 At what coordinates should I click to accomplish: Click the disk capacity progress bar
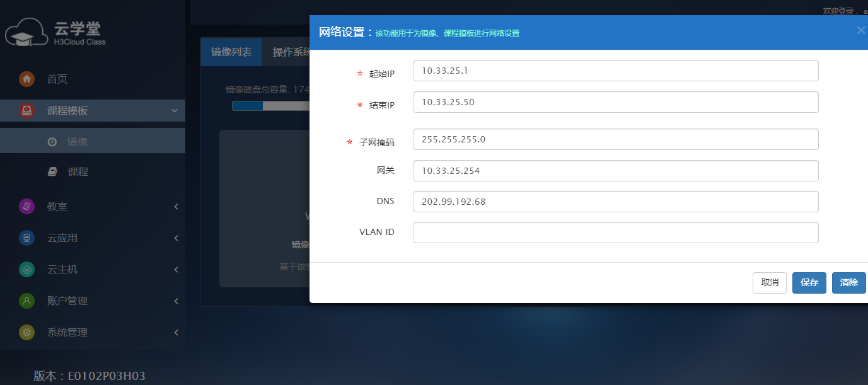point(270,106)
